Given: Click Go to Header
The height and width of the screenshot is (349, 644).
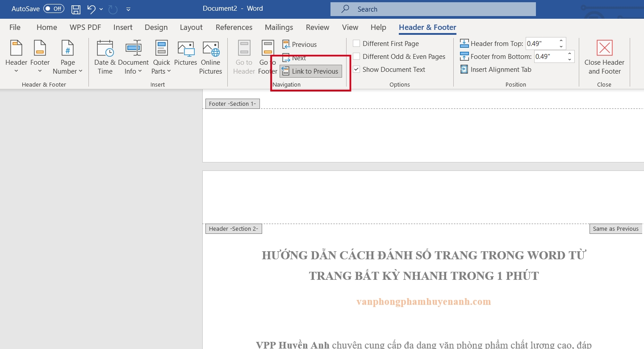Looking at the screenshot, I should [x=244, y=57].
